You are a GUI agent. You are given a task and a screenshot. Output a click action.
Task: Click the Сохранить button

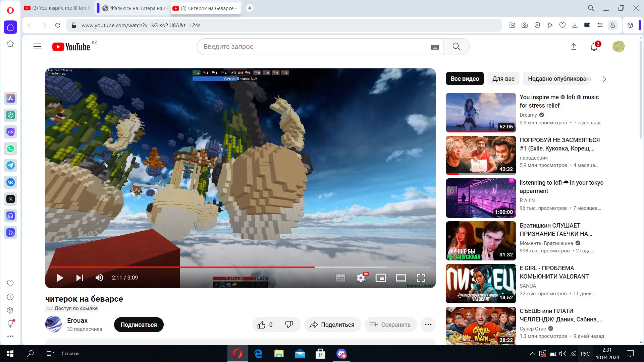(x=390, y=325)
